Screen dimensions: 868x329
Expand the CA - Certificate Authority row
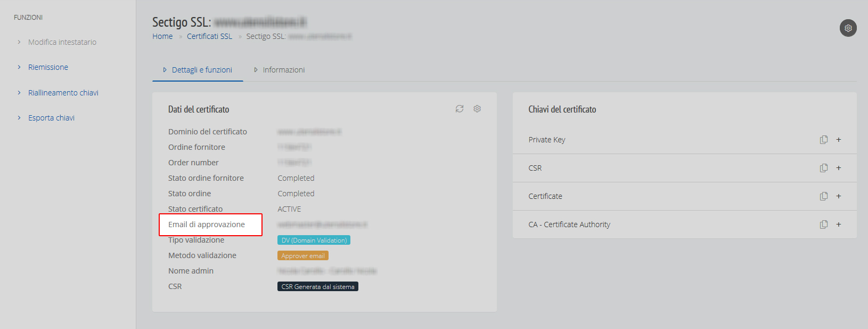839,224
